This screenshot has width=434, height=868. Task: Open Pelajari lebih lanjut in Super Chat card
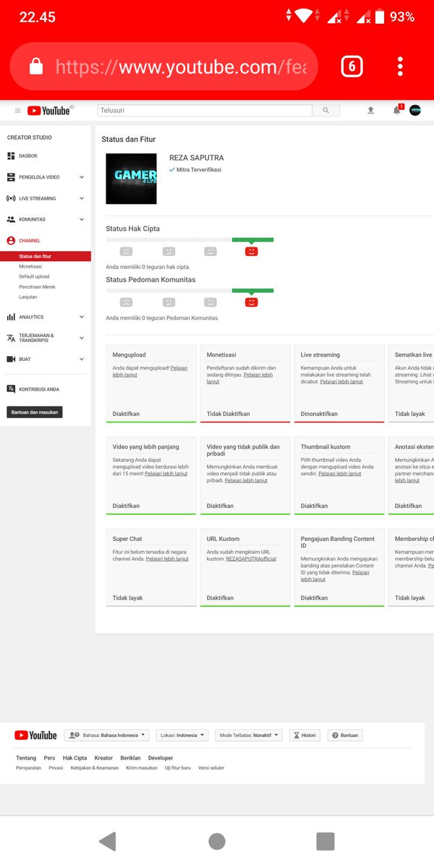click(x=167, y=558)
